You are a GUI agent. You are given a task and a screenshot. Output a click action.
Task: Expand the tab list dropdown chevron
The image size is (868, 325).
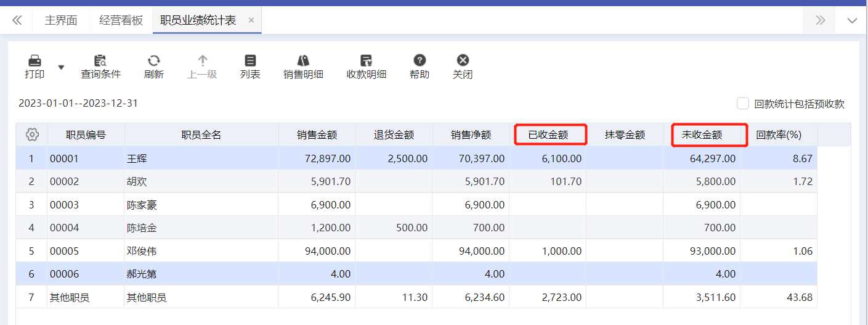852,21
